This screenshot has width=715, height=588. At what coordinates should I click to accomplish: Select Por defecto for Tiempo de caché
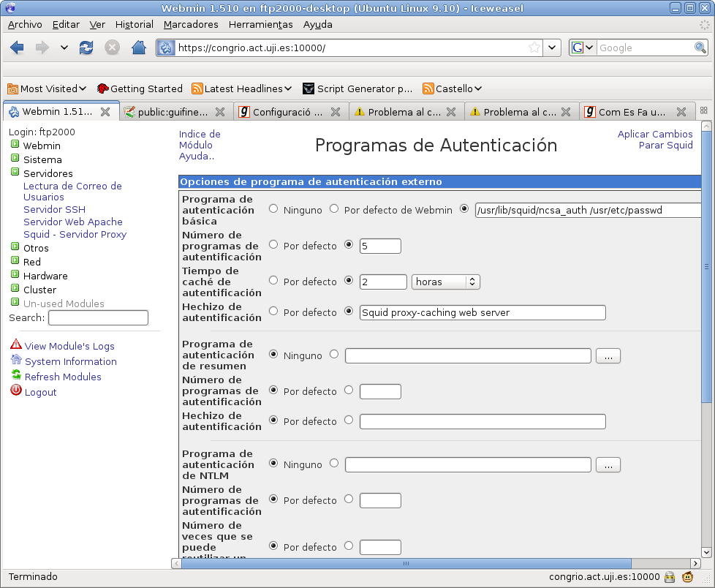273,280
